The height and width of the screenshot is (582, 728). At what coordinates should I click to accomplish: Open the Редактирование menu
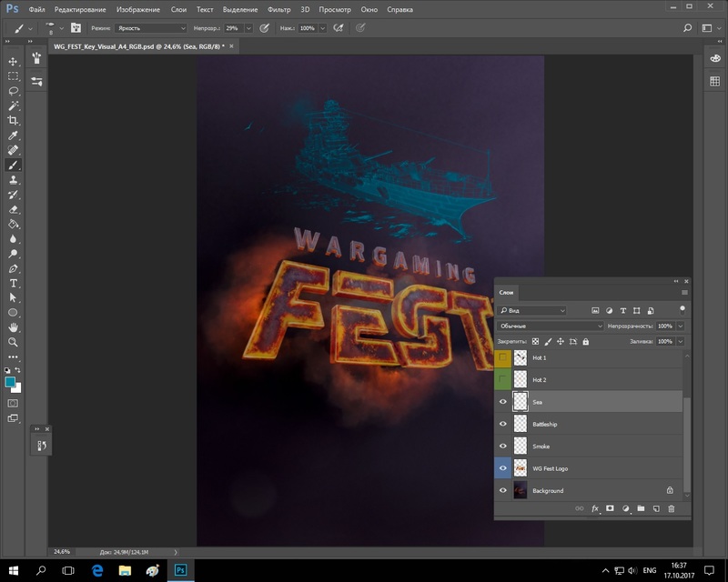(x=80, y=9)
